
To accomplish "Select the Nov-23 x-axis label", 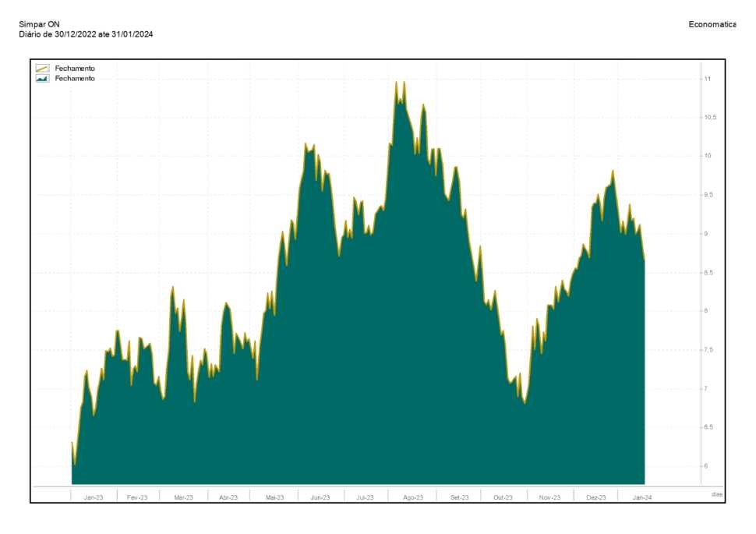I will (x=549, y=497).
